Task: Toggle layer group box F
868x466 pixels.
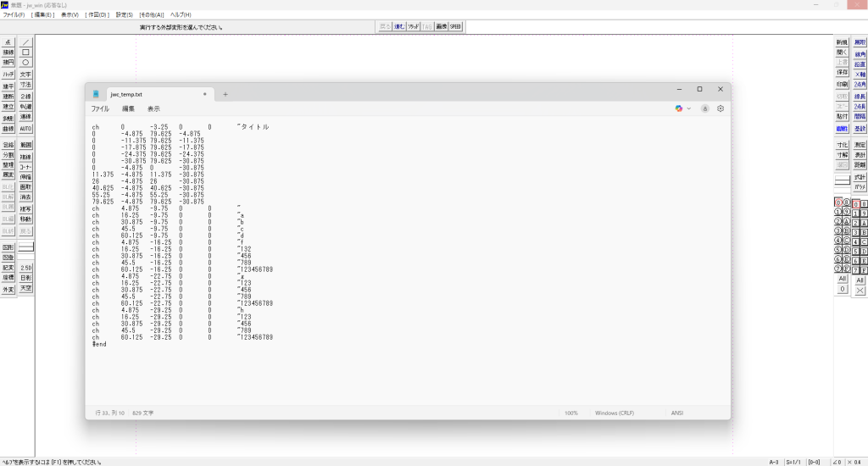Action: pos(864,270)
